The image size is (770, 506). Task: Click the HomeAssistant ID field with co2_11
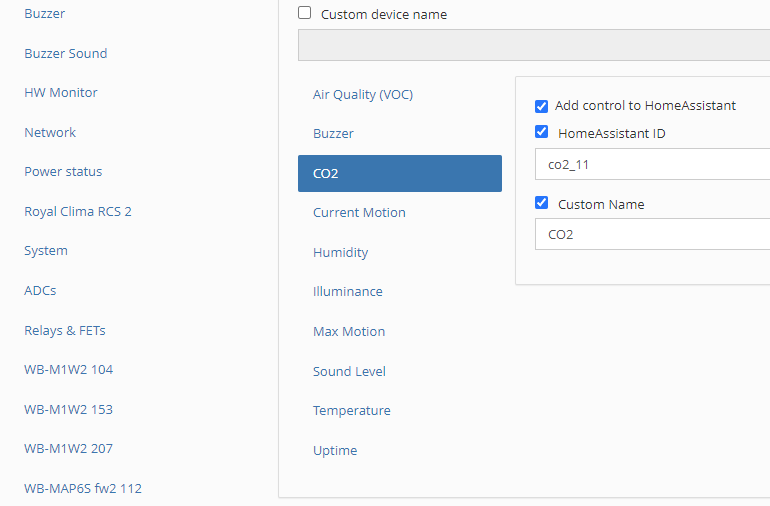click(x=652, y=164)
